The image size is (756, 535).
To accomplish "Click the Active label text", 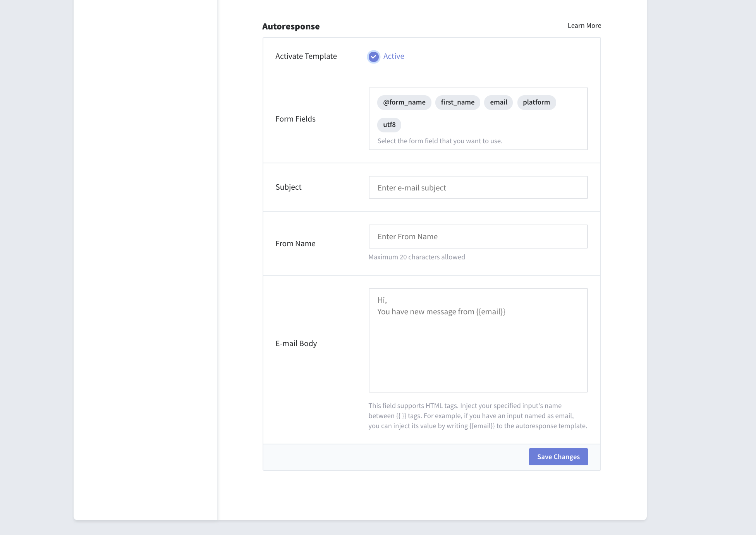I will point(393,56).
